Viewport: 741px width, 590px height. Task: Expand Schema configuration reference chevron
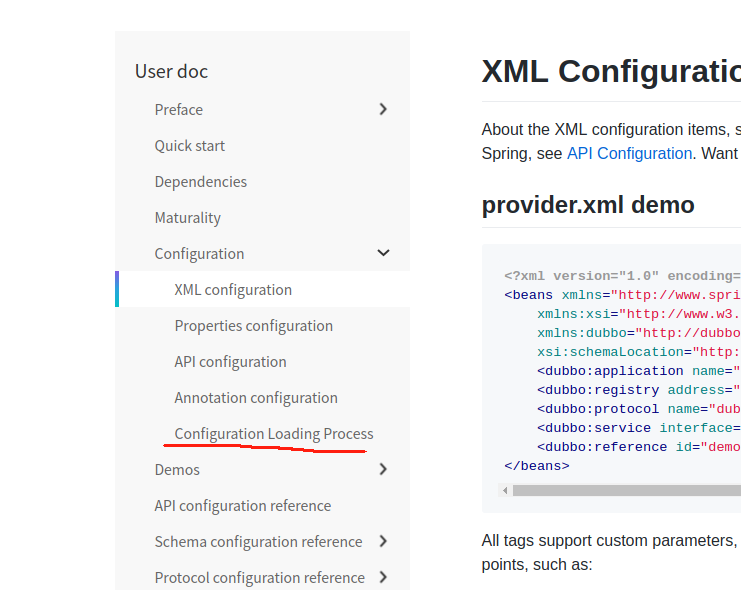[383, 541]
